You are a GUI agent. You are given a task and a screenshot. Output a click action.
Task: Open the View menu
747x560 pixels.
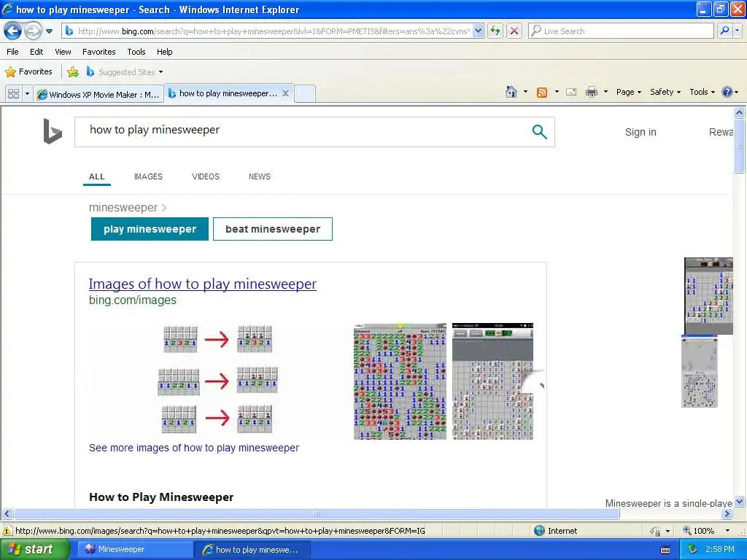coord(63,52)
